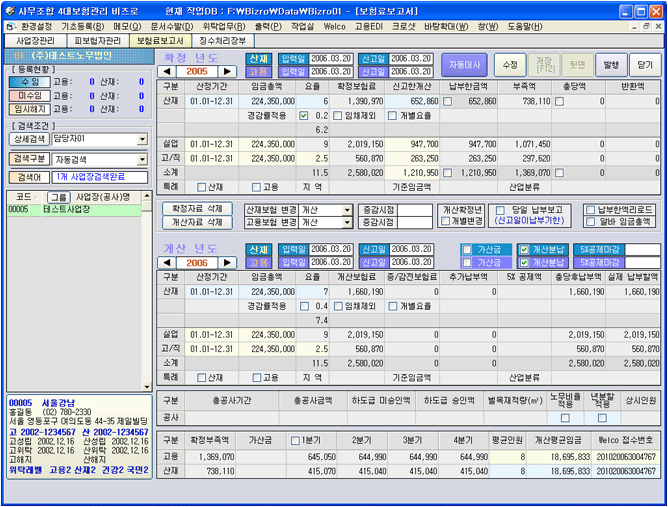Click the 미수입 status button
Viewport: 668px width, 507px height.
point(30,96)
